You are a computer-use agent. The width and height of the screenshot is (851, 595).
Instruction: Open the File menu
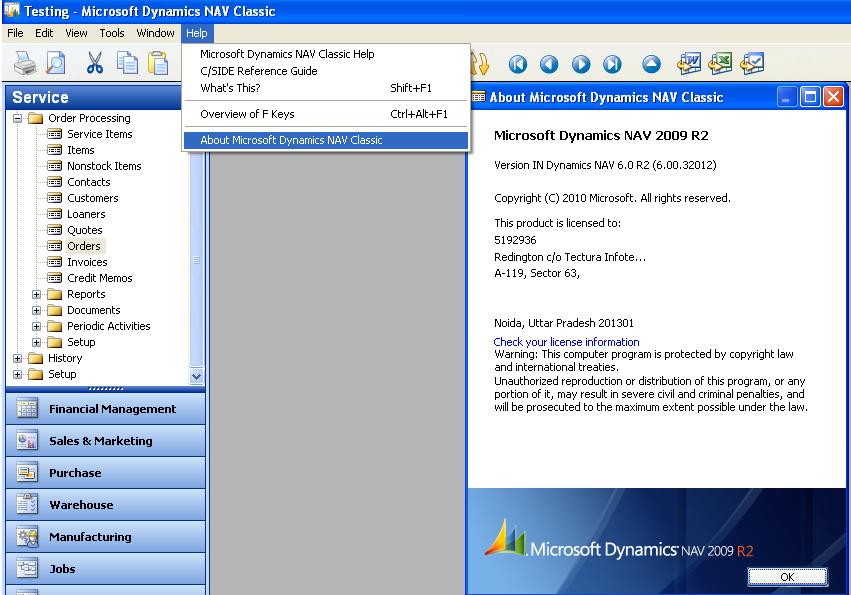pyautogui.click(x=15, y=33)
